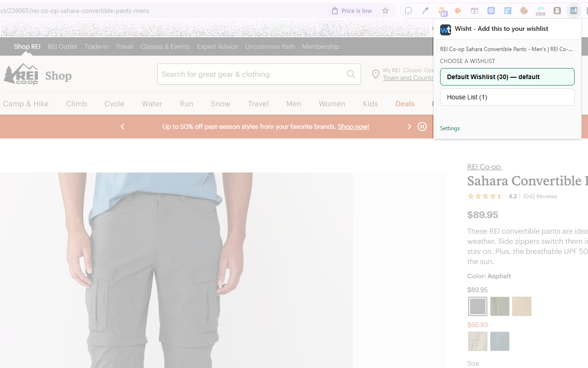Click the Wisht logo in popup
Image resolution: width=588 pixels, height=368 pixels.
[446, 29]
